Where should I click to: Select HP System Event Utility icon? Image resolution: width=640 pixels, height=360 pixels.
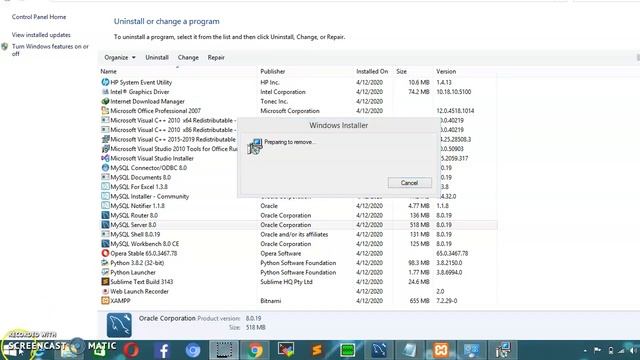point(105,82)
